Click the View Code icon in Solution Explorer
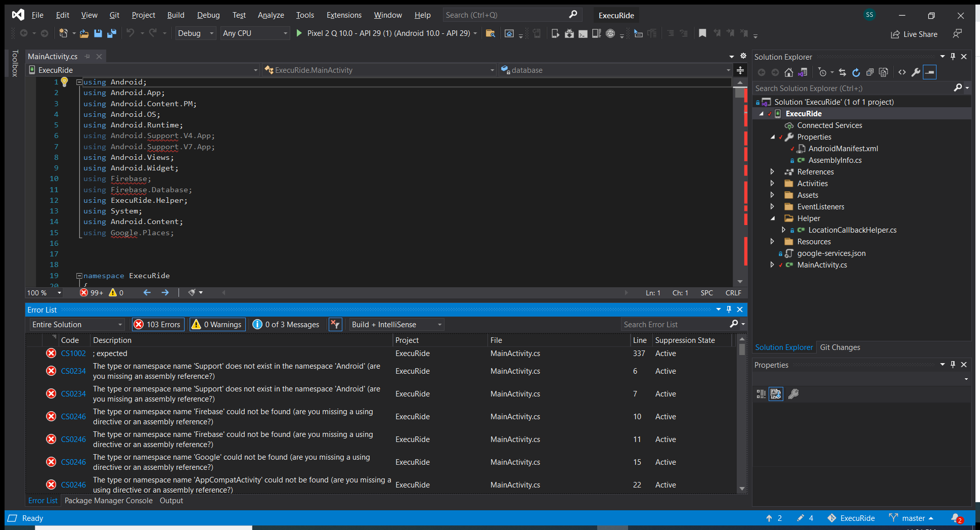Screen dimensions: 980x530 902,72
